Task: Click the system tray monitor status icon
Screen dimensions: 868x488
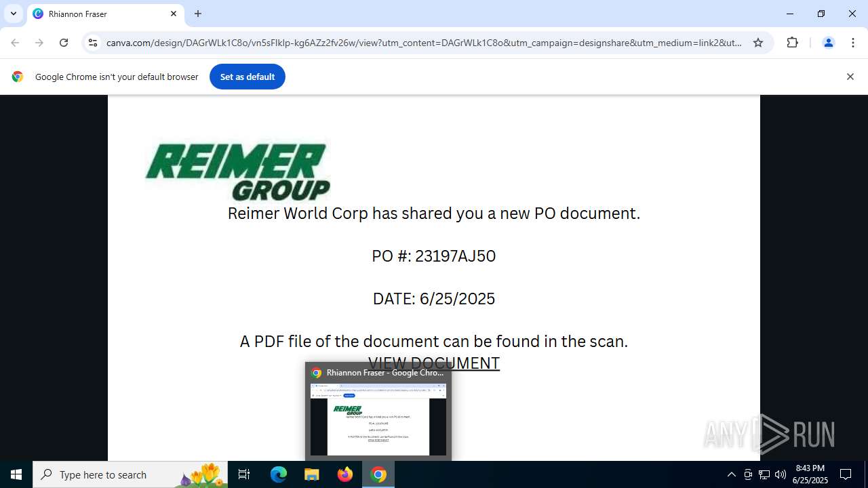Action: (748, 474)
